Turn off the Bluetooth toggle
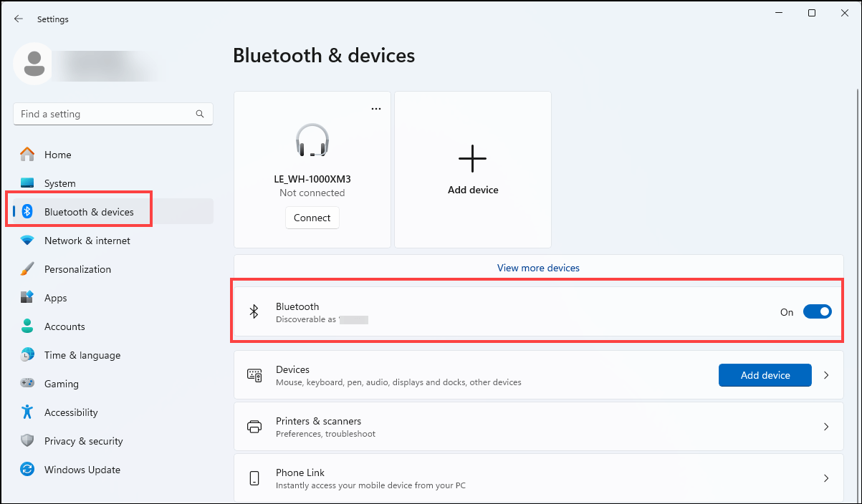862x504 pixels. click(x=817, y=311)
